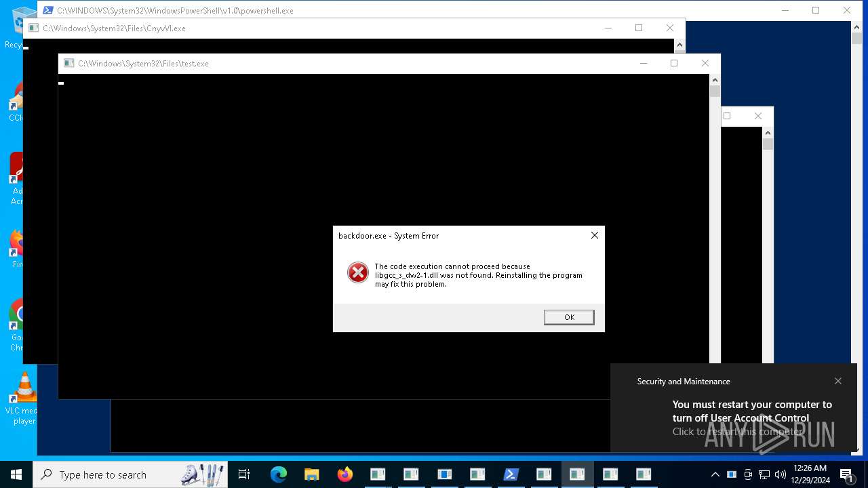Close the backdoor.exe System Error dialog
Image resolution: width=868 pixels, height=488 pixels.
[595, 235]
